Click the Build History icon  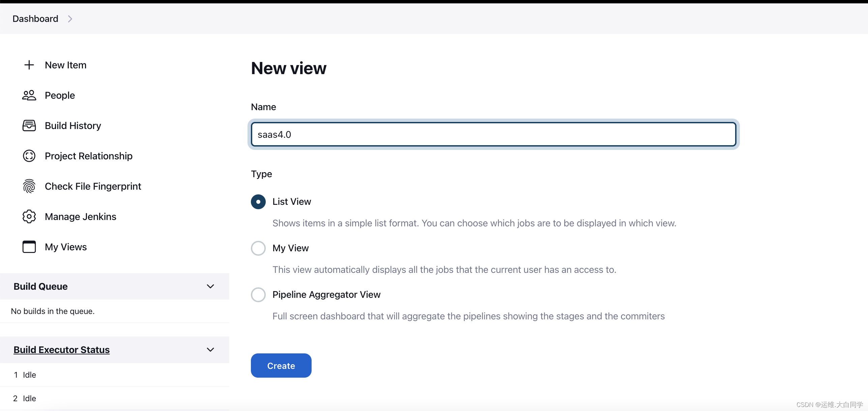pos(28,126)
